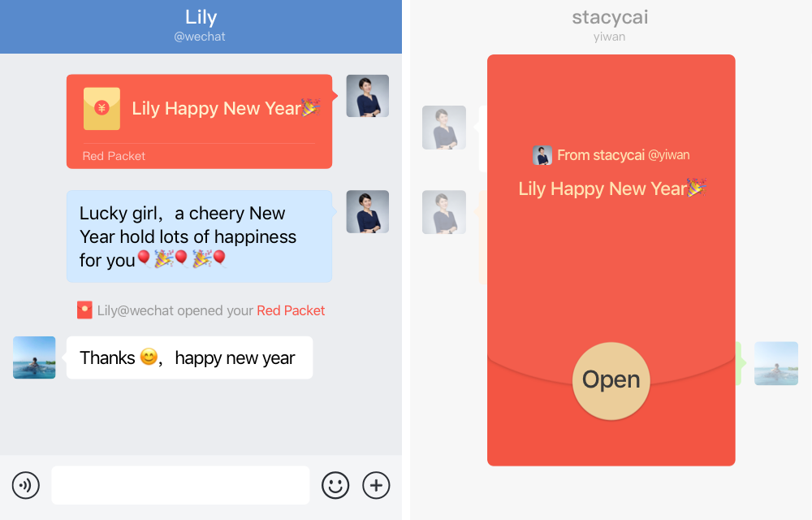
Task: Tap the voice message icon
Action: (25, 485)
